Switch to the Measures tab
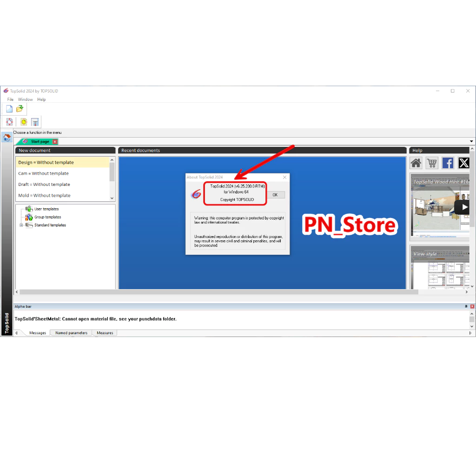 tap(105, 333)
